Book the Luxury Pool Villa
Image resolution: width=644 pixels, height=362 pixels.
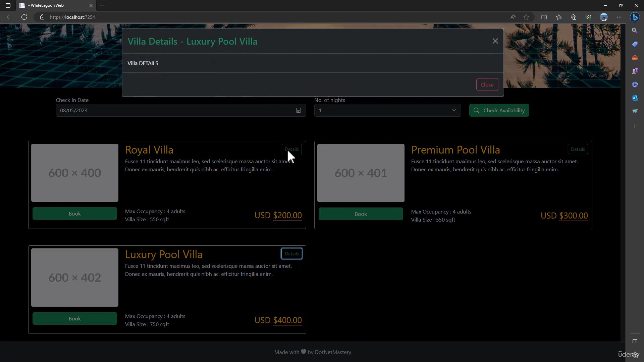[75, 318]
